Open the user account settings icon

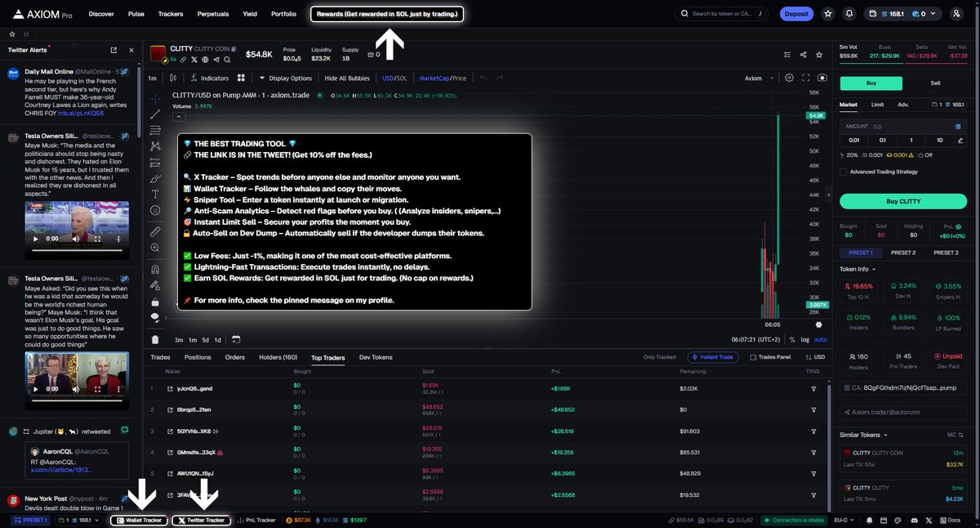tap(956, 14)
